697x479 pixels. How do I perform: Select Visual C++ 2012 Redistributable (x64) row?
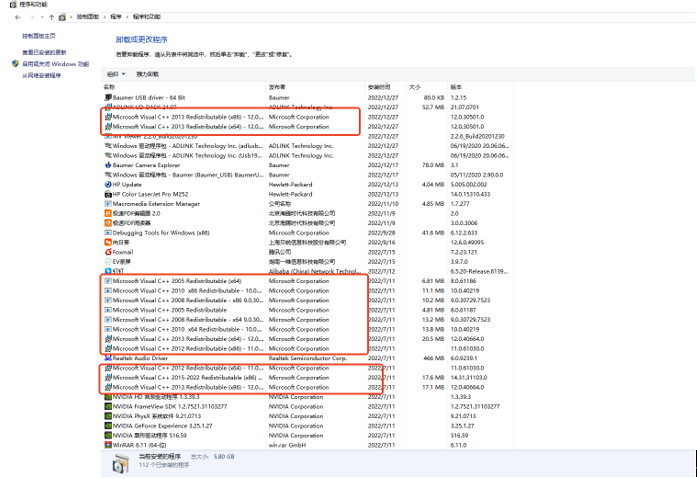(307, 368)
